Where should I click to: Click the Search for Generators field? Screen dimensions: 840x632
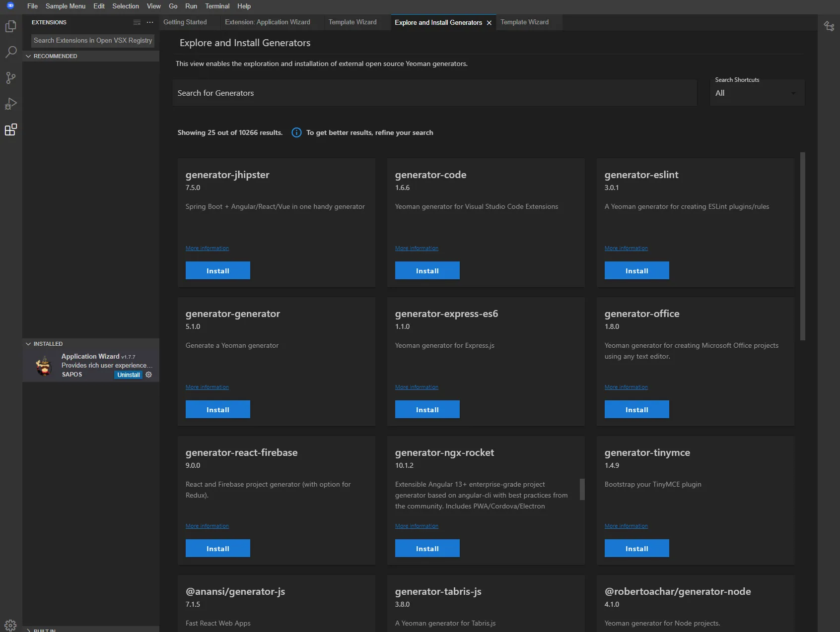(434, 93)
